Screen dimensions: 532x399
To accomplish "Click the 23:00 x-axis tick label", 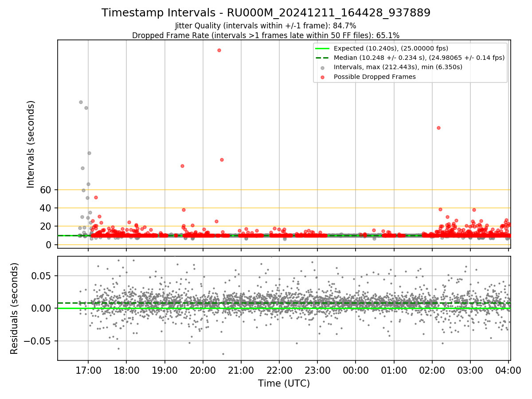I will pyautogui.click(x=317, y=370).
